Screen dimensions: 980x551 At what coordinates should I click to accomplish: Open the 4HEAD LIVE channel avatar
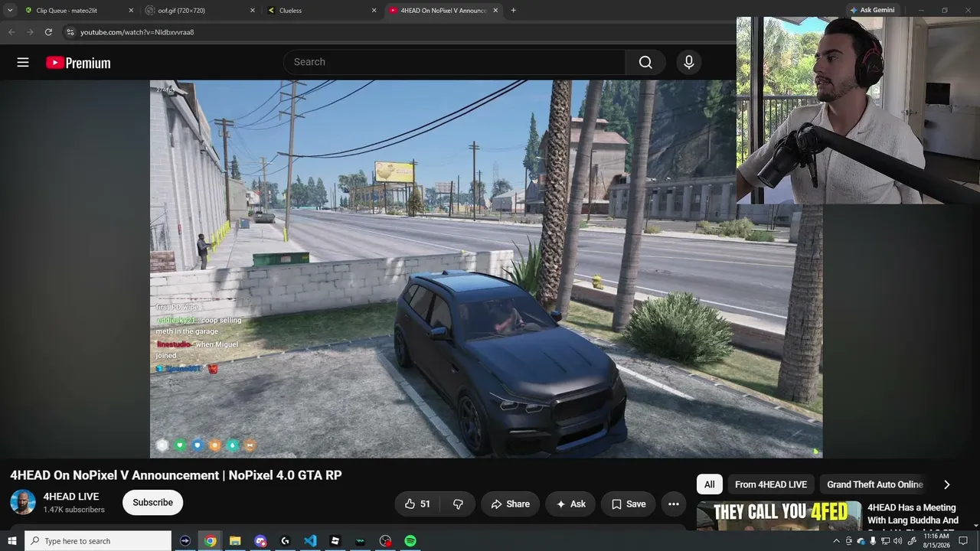pyautogui.click(x=23, y=502)
